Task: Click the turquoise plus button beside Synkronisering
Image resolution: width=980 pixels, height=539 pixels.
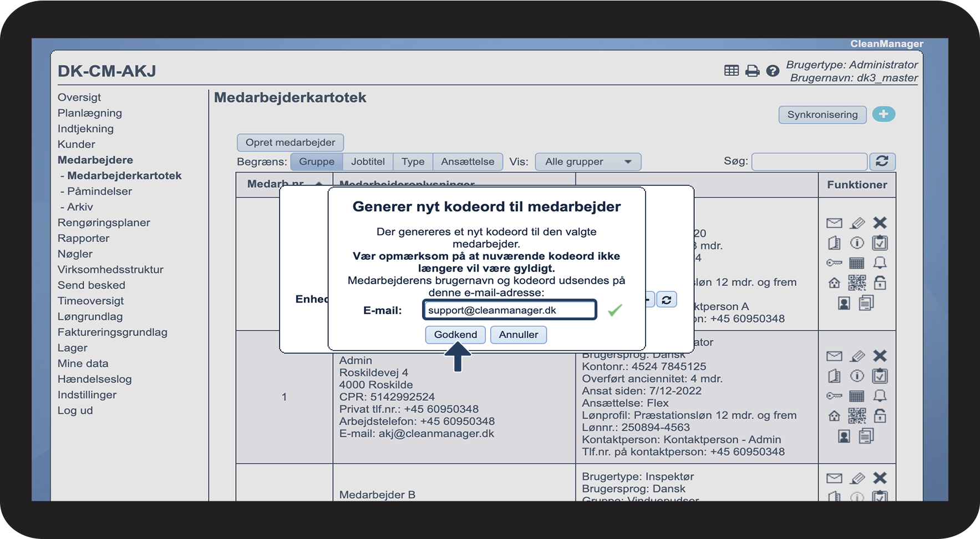Action: coord(883,114)
